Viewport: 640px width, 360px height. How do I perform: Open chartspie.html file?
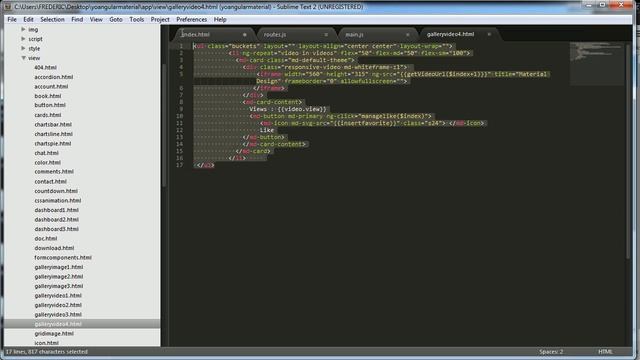click(x=53, y=144)
